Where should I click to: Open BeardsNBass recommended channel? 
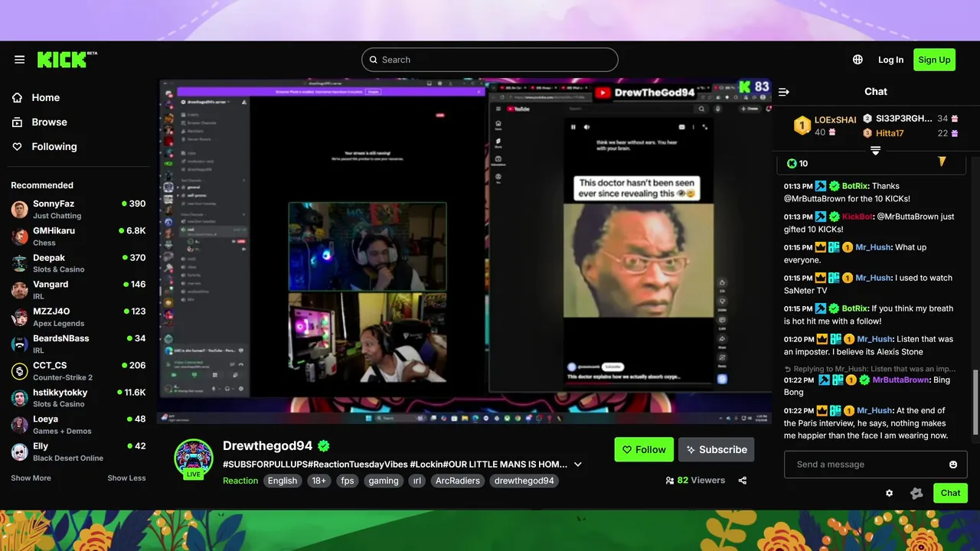[x=78, y=344]
